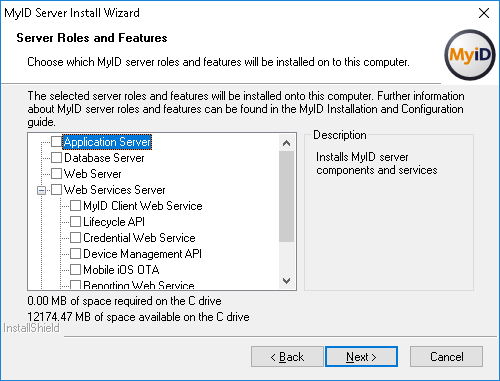The height and width of the screenshot is (381, 500).
Task: Enable the Lifecycle API checkbox
Action: [76, 221]
